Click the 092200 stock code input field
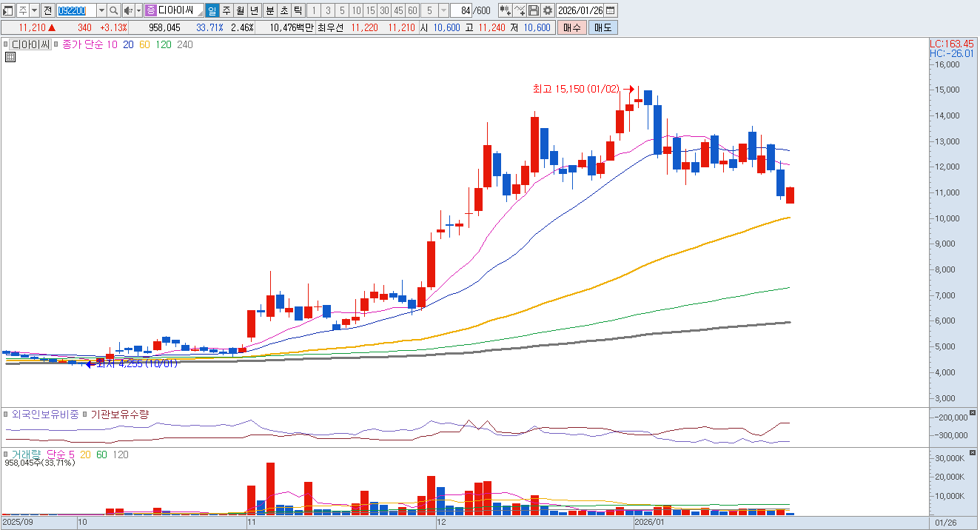Viewport: 980px width, 530px height. tap(76, 10)
